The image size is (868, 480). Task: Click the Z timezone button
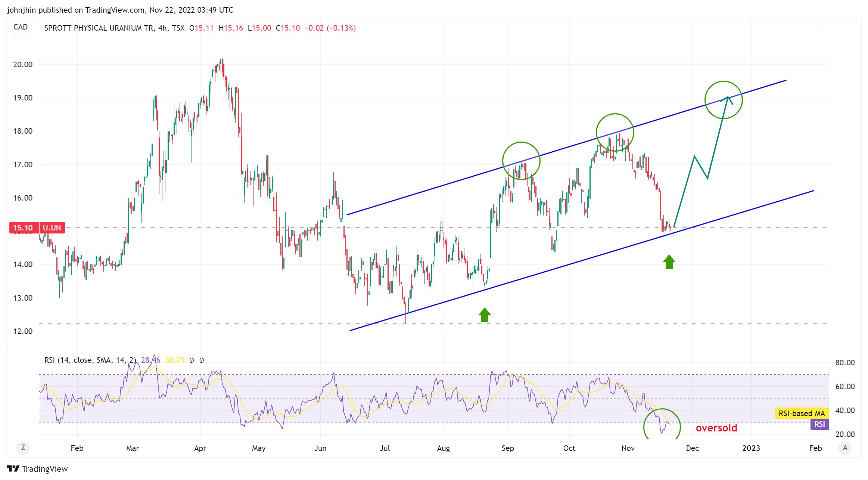click(23, 448)
